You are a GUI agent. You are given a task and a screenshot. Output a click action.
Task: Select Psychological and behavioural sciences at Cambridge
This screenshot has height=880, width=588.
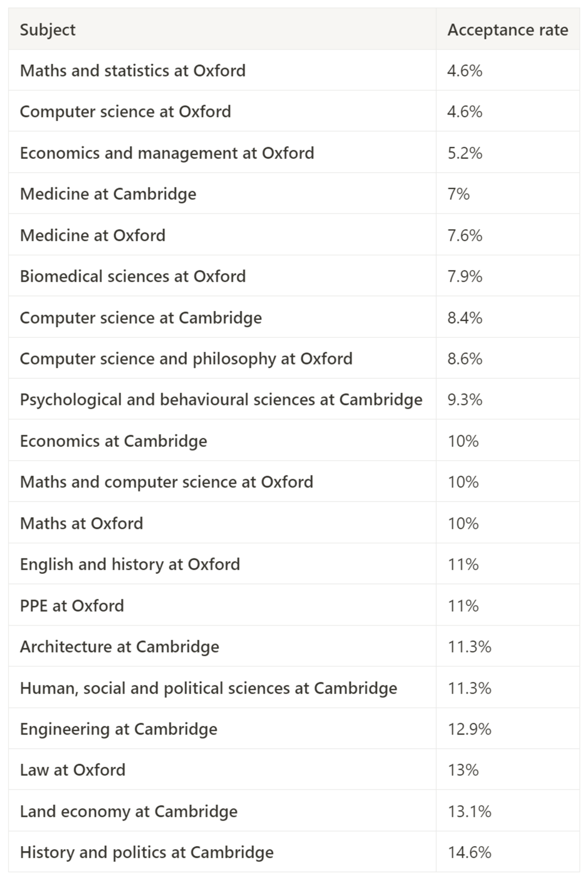tap(221, 399)
